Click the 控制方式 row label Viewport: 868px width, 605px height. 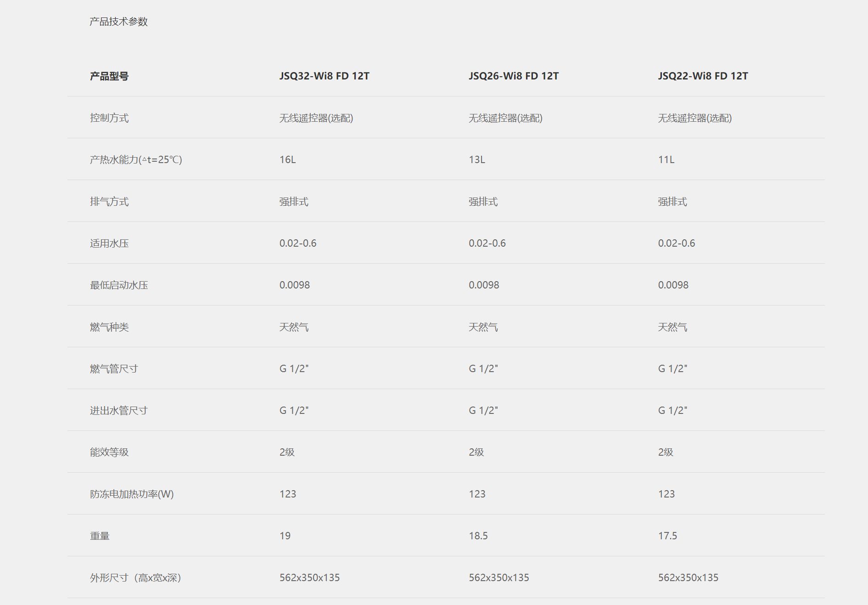point(109,118)
